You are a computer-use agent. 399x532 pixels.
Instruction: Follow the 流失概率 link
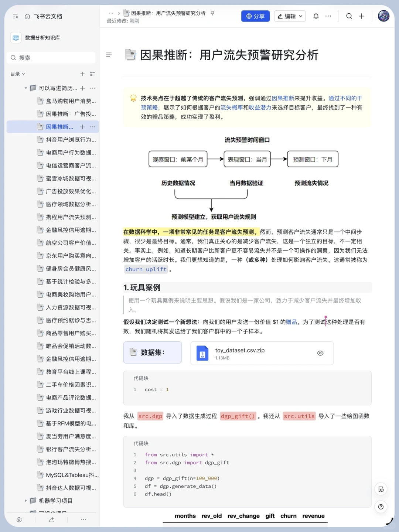tap(232, 108)
